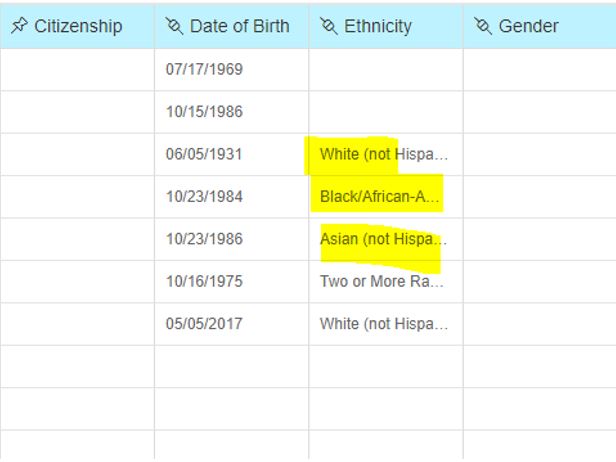
Task: Click the Two or More Ra… ethnicity cell
Action: point(386,282)
